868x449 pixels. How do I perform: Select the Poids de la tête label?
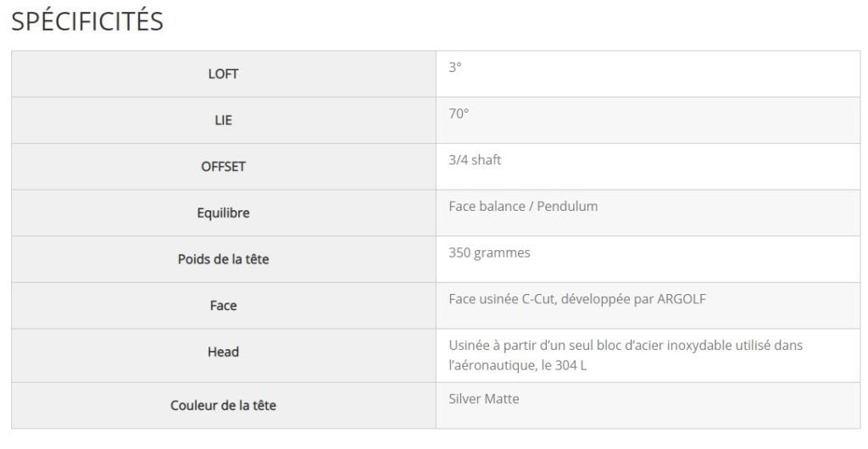[223, 259]
